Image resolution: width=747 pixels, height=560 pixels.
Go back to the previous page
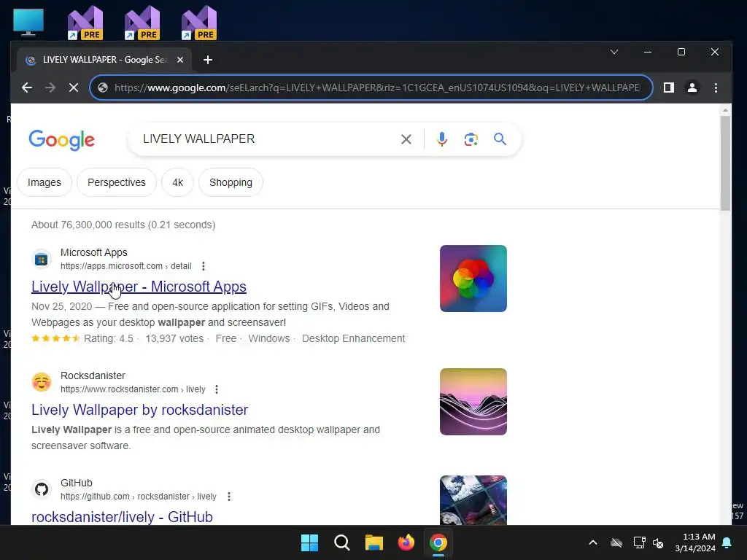[27, 87]
